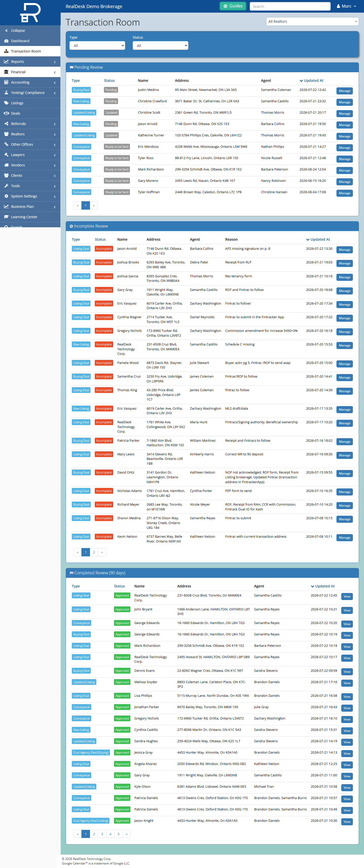The image size is (364, 868).
Task: Go to page 2 of Incomplete Review
Action: 94,552
